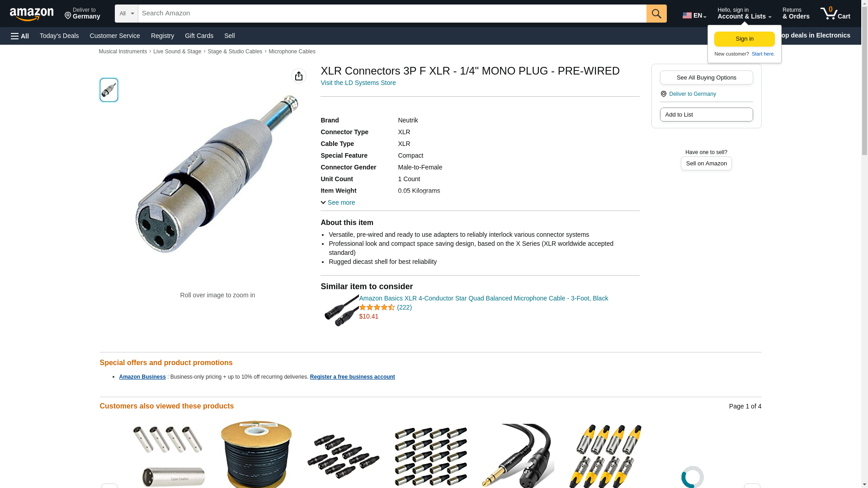The height and width of the screenshot is (488, 868).
Task: Click the Amazon Basics cable image
Action: pyautogui.click(x=341, y=310)
